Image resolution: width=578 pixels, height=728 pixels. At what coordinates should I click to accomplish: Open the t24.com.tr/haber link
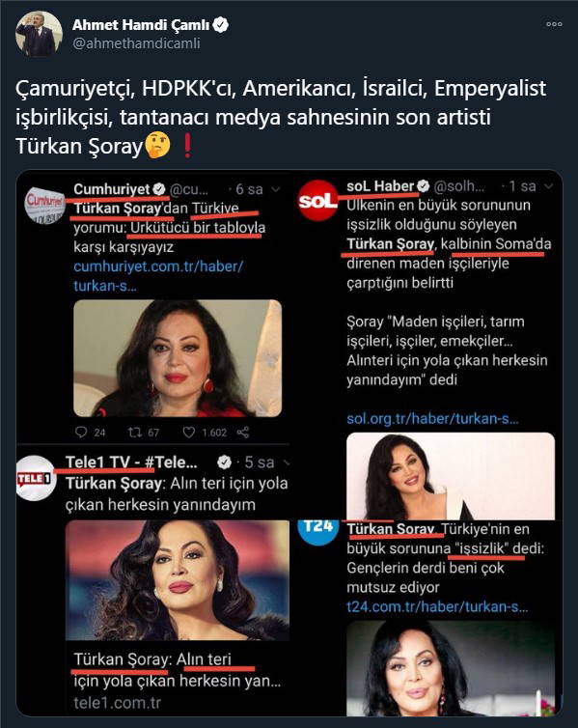point(437,606)
